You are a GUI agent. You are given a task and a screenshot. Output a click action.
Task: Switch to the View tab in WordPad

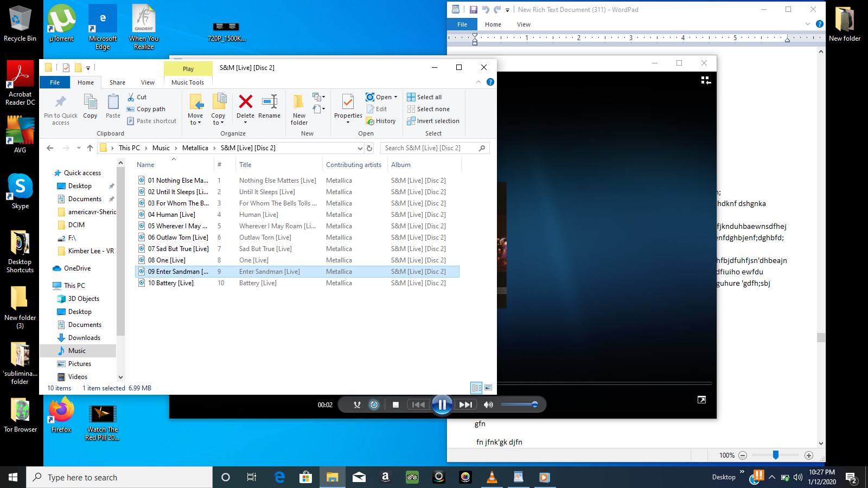coord(524,24)
